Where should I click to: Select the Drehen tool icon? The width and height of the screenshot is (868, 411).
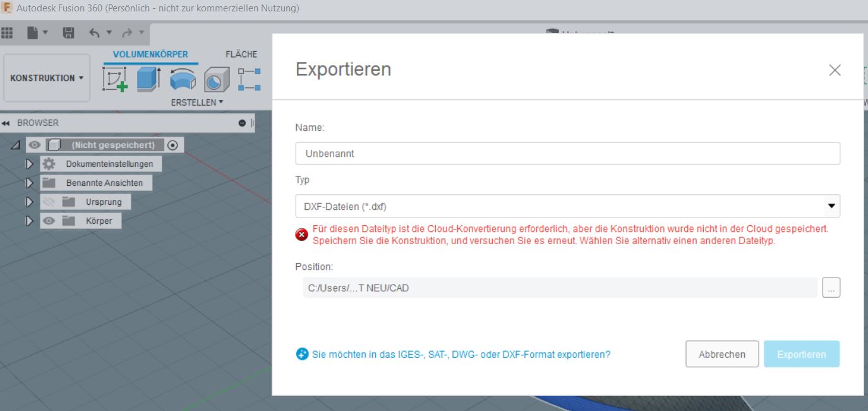click(183, 78)
